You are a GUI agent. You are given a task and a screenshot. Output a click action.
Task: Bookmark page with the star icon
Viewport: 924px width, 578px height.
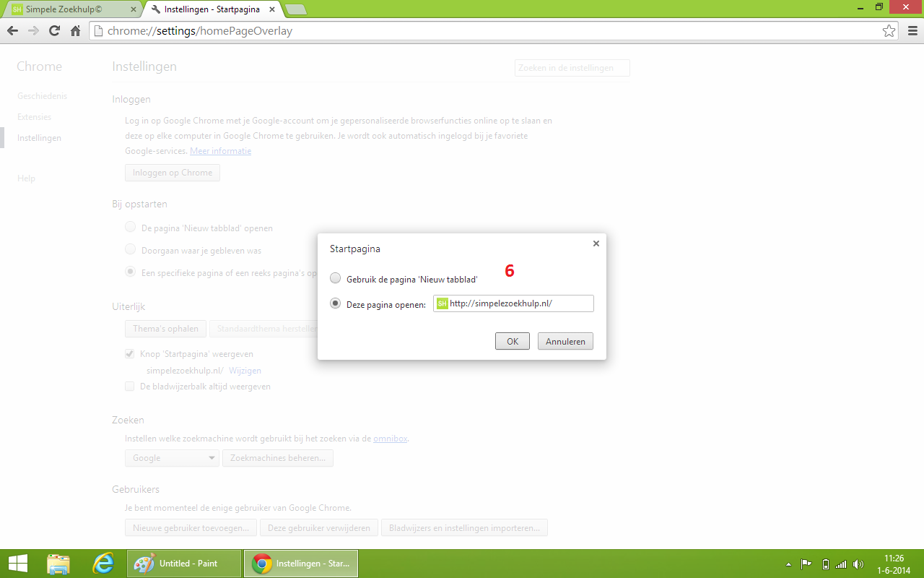[889, 31]
